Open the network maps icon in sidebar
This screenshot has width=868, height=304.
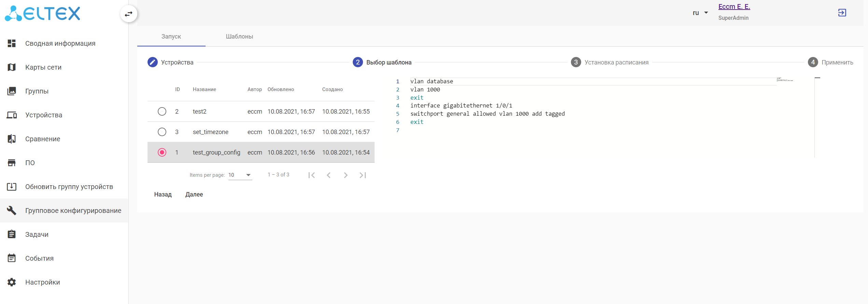[x=12, y=67]
